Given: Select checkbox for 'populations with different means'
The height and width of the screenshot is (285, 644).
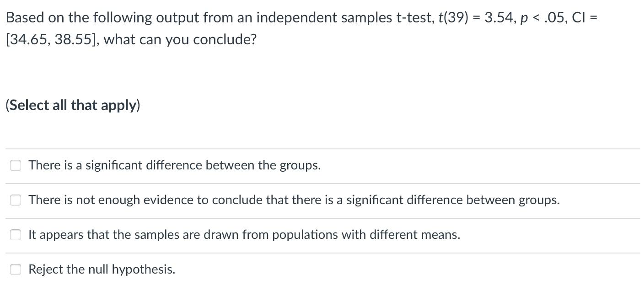Looking at the screenshot, I should pos(16,235).
